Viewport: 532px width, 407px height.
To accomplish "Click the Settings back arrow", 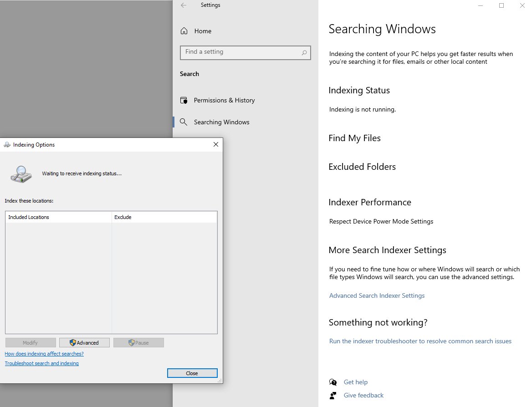I will tap(184, 5).
